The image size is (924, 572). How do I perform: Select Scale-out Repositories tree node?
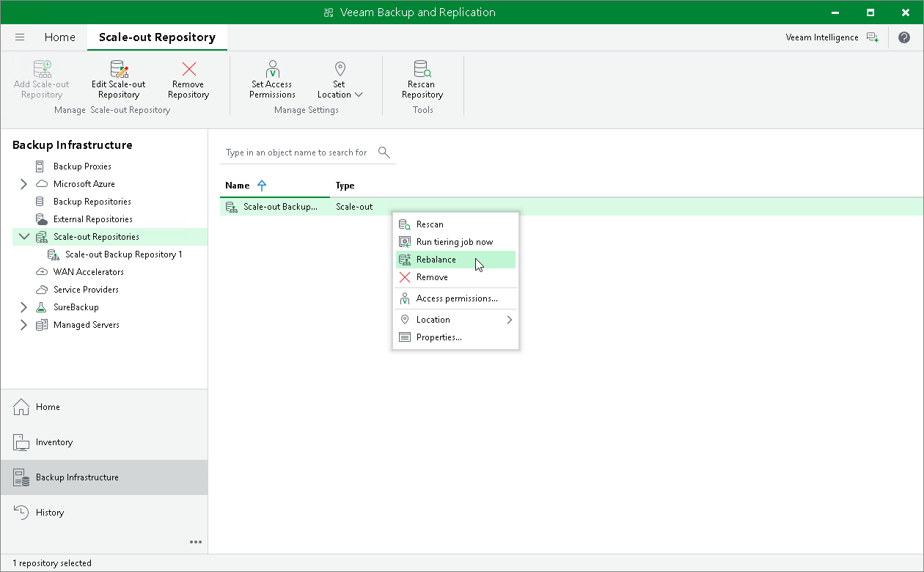coord(96,237)
